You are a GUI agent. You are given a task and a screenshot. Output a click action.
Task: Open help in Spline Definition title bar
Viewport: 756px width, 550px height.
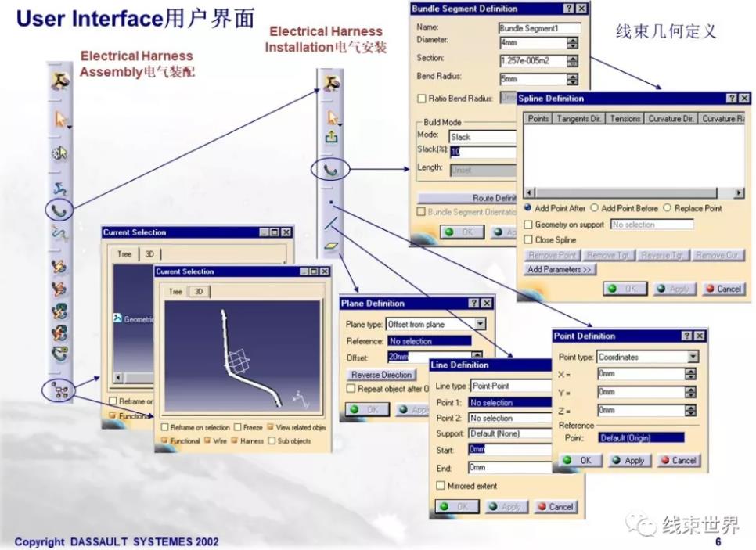(x=732, y=99)
